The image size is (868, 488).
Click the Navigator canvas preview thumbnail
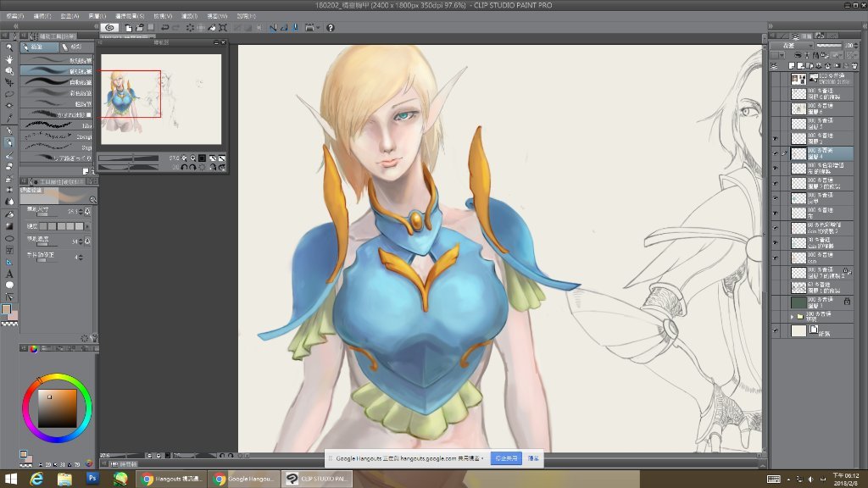161,99
